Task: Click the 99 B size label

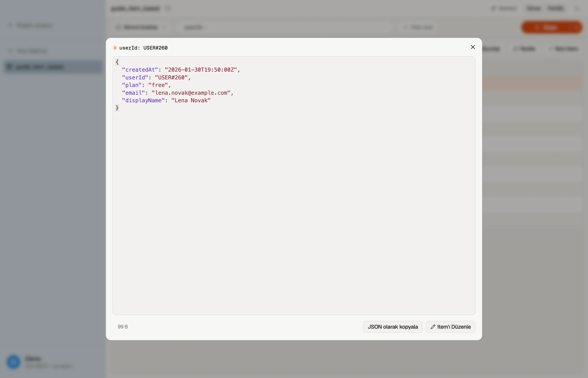Action: point(122,327)
